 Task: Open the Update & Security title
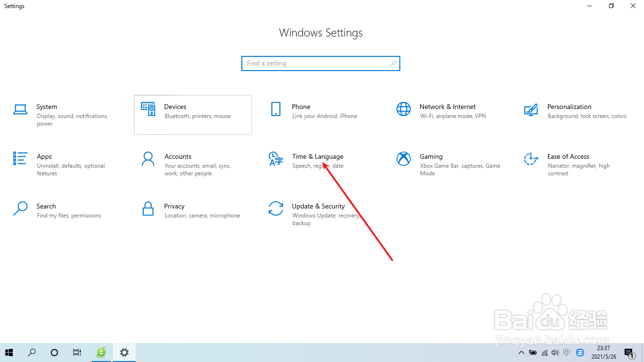[x=318, y=206]
